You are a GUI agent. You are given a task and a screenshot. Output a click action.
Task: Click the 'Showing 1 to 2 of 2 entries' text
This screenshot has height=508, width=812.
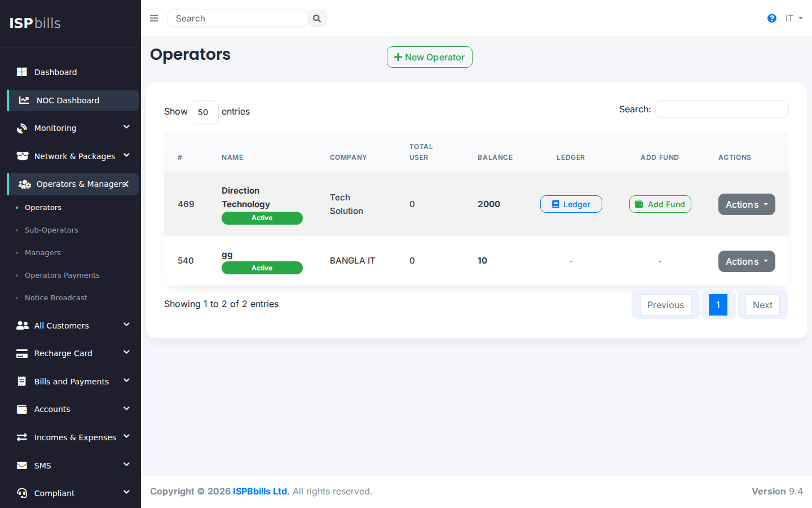pos(221,304)
